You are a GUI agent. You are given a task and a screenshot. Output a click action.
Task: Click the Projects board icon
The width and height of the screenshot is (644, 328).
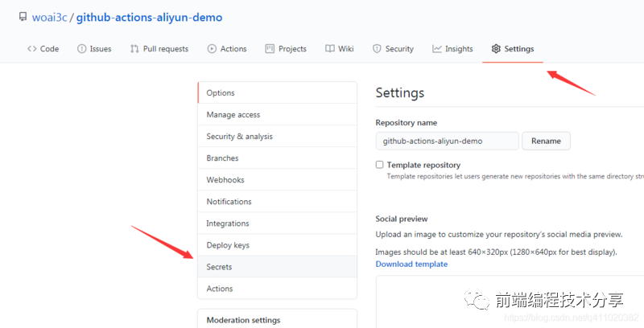[270, 49]
